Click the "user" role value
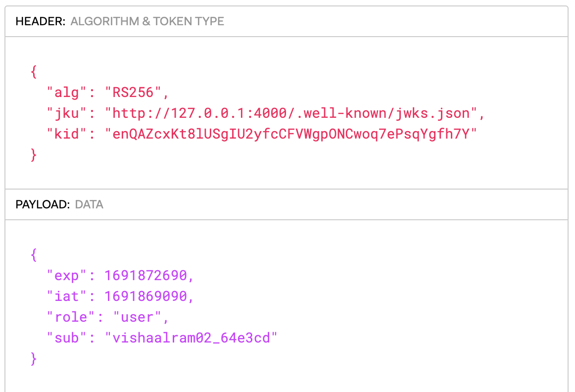Image resolution: width=575 pixels, height=392 pixels. click(x=137, y=317)
